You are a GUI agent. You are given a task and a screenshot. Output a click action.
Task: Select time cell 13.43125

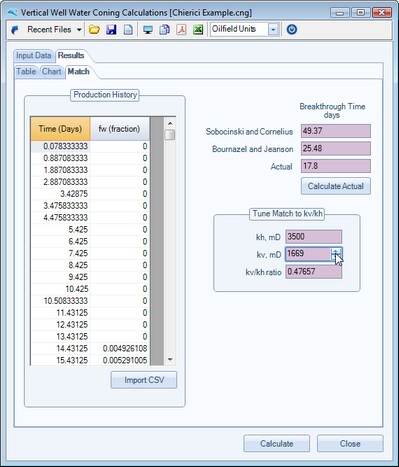(x=60, y=337)
